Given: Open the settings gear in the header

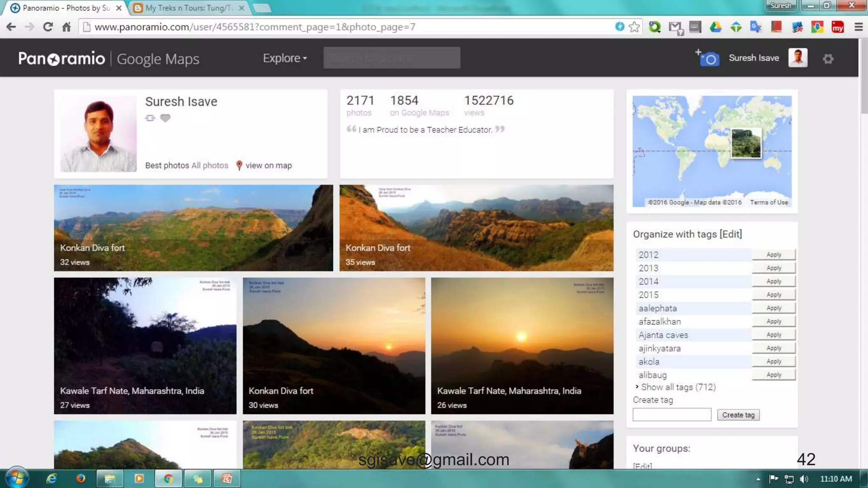Looking at the screenshot, I should [828, 59].
